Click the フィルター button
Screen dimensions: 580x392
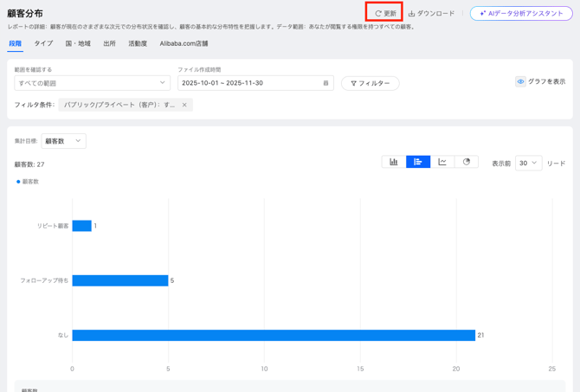point(370,83)
